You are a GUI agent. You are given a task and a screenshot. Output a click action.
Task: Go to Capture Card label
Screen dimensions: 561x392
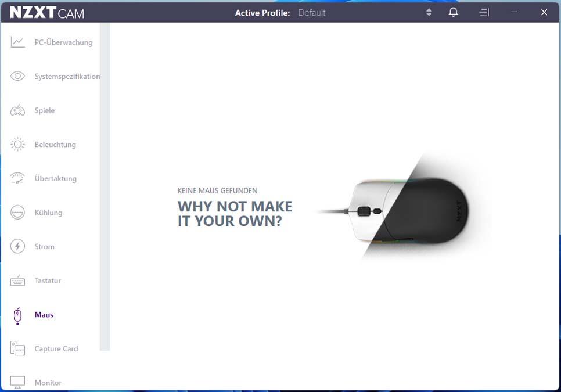pyautogui.click(x=56, y=348)
